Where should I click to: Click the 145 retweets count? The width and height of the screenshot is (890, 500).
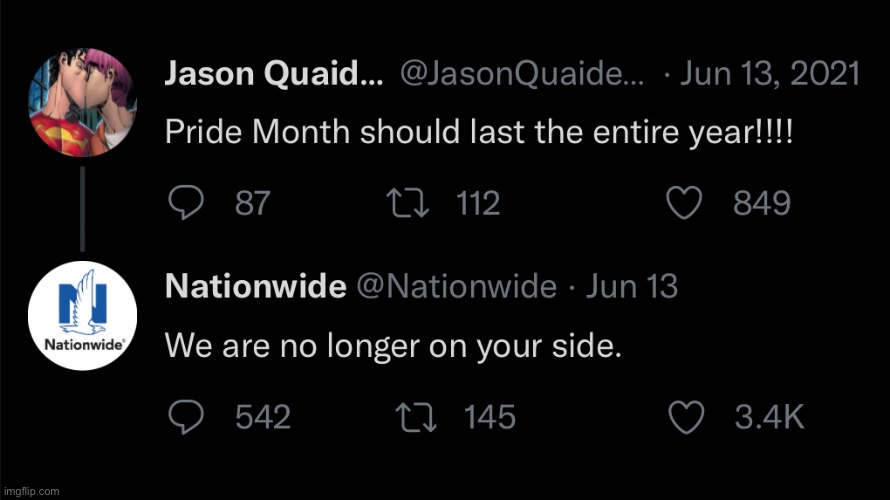tap(490, 416)
